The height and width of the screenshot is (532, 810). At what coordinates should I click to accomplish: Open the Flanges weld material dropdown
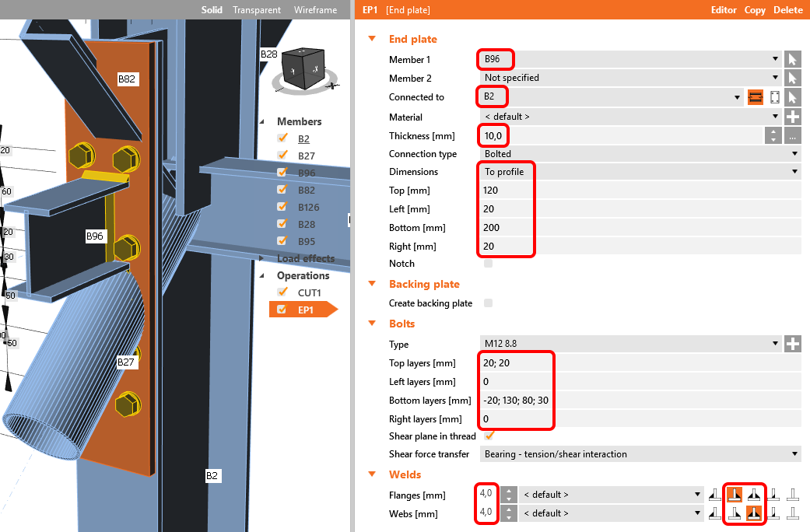click(x=611, y=495)
